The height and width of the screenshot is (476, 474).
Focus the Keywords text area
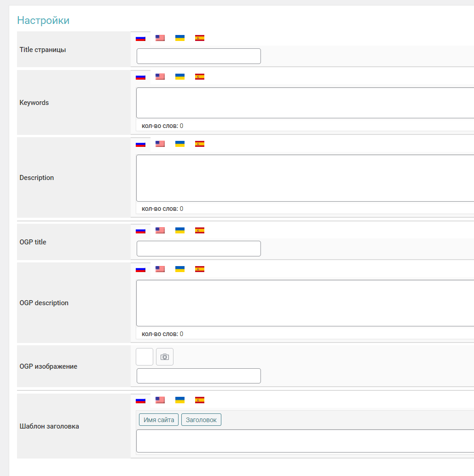tap(305, 103)
